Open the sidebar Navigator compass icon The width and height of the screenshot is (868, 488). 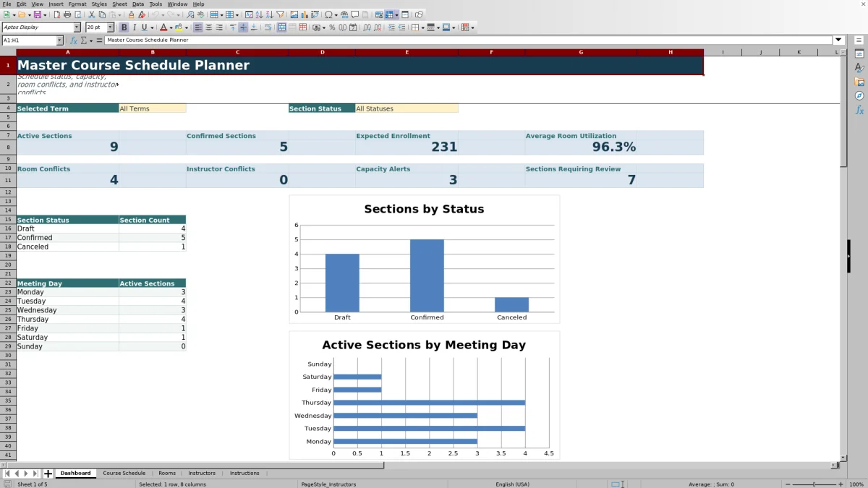click(x=859, y=95)
